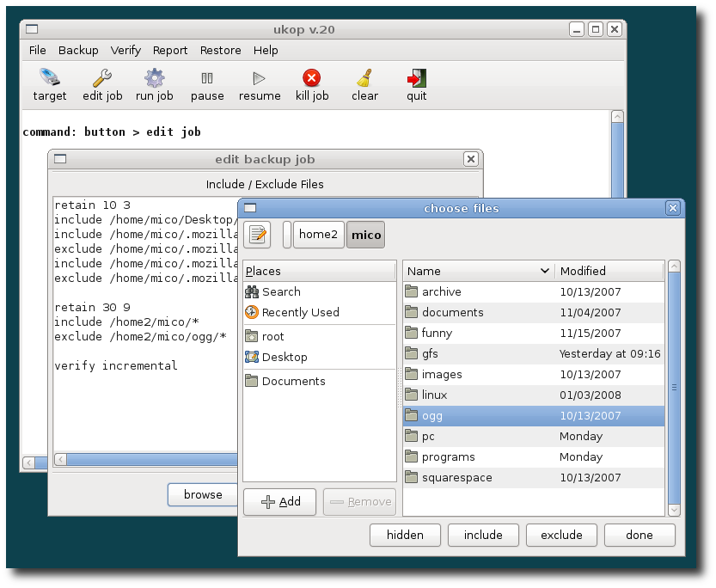Viewport: 716px width, 588px height.
Task: Start backup with the run job gear icon
Action: coord(155,78)
